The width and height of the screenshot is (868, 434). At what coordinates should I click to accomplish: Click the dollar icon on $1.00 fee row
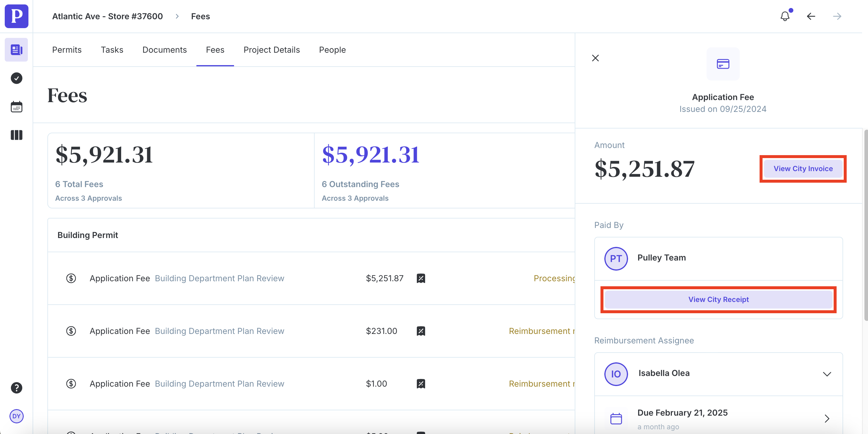pos(71,383)
